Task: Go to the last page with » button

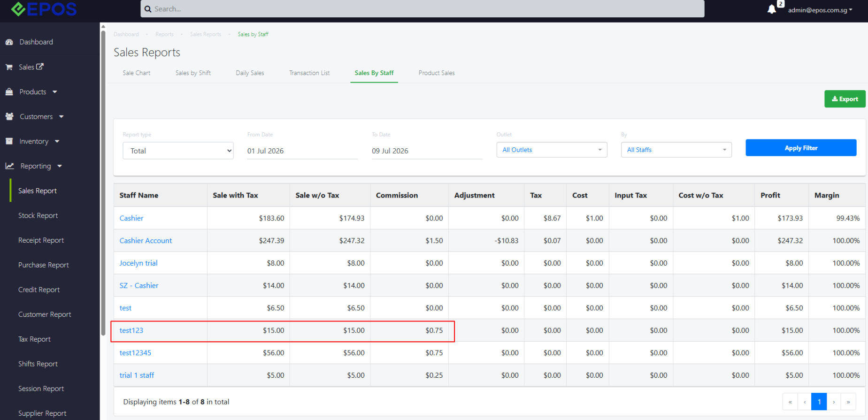Action: [848, 402]
